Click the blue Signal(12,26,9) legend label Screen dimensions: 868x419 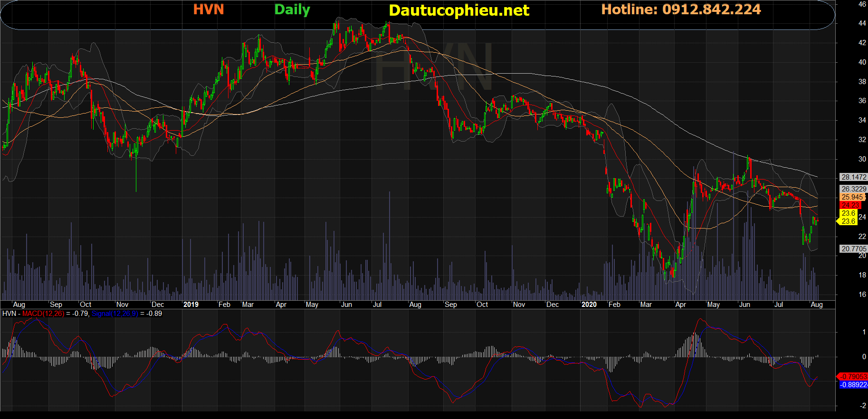tap(114, 314)
